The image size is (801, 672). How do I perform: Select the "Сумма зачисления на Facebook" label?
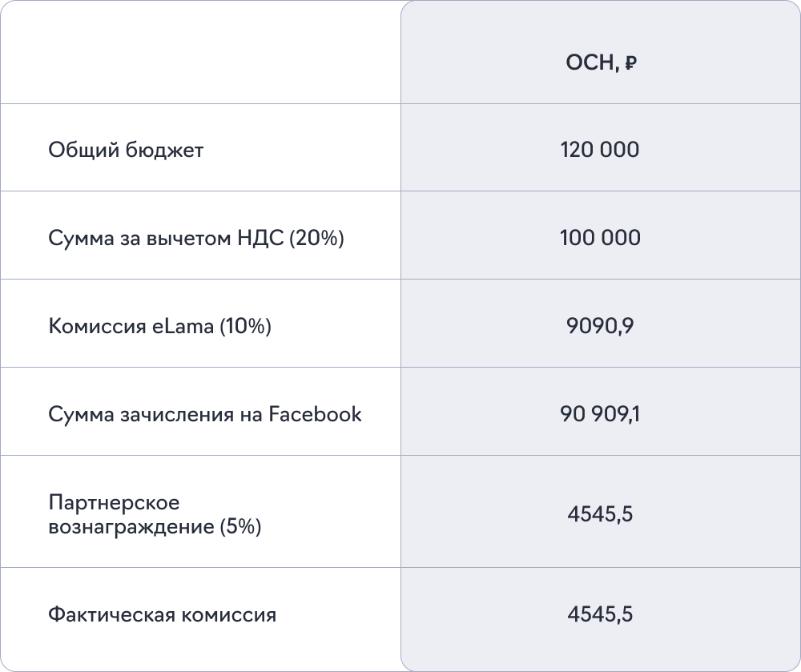pos(205,415)
